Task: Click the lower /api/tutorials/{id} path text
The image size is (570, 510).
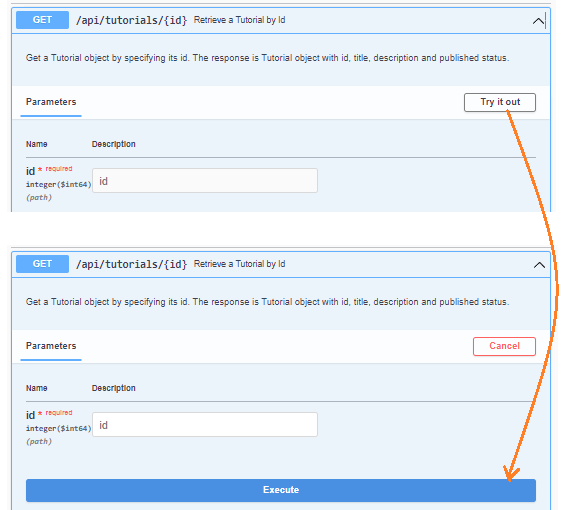Action: click(x=131, y=264)
